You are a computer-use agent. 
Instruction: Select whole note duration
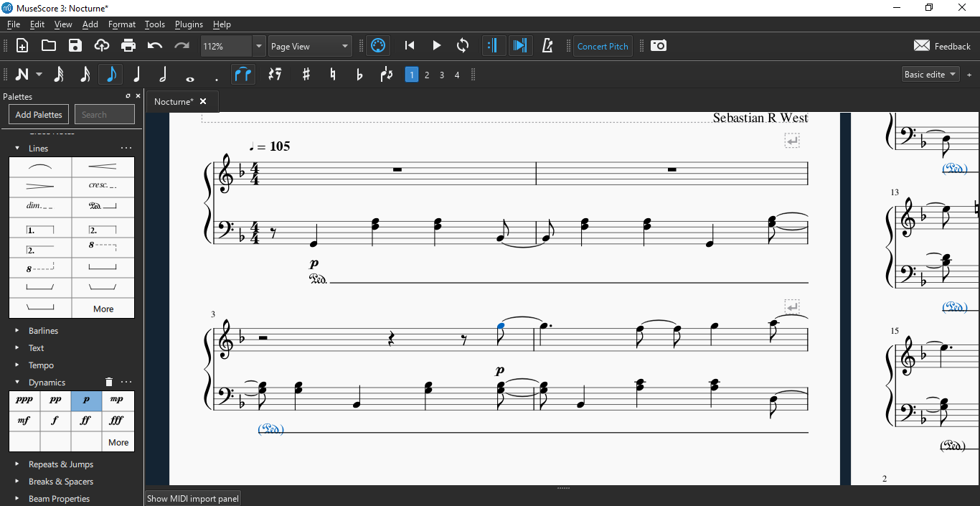click(190, 78)
